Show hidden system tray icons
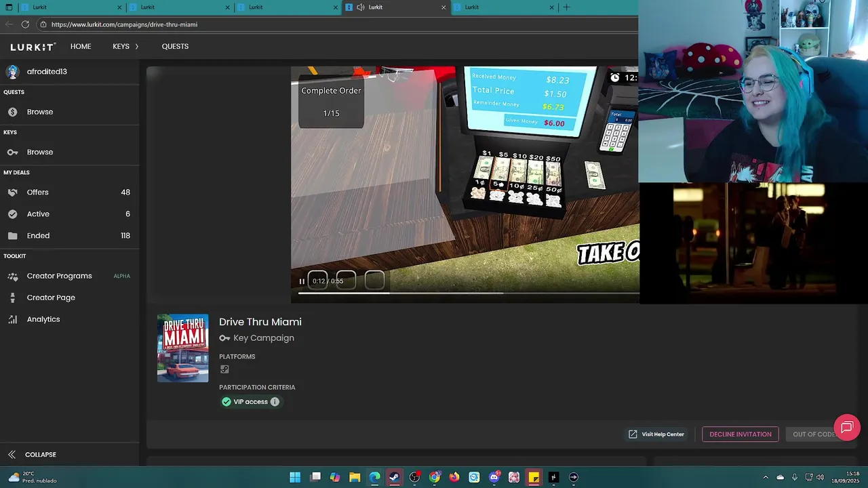Image resolution: width=868 pixels, height=488 pixels. 766,477
